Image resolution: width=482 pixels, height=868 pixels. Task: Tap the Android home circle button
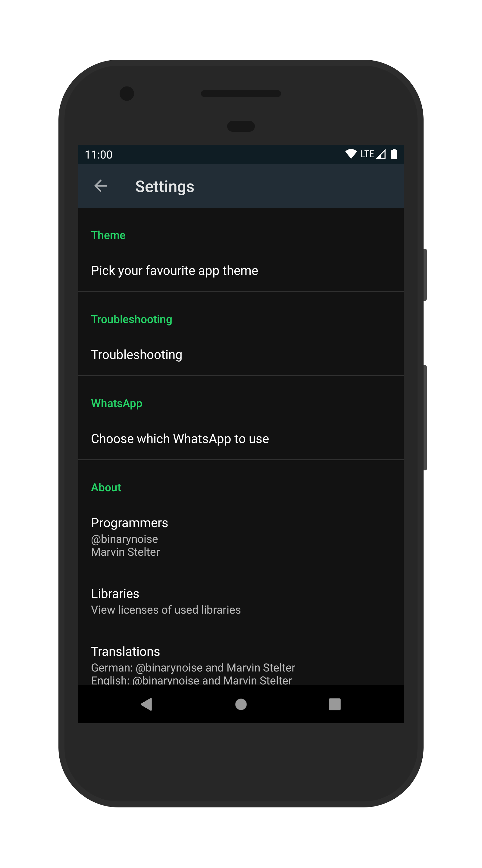point(241,704)
